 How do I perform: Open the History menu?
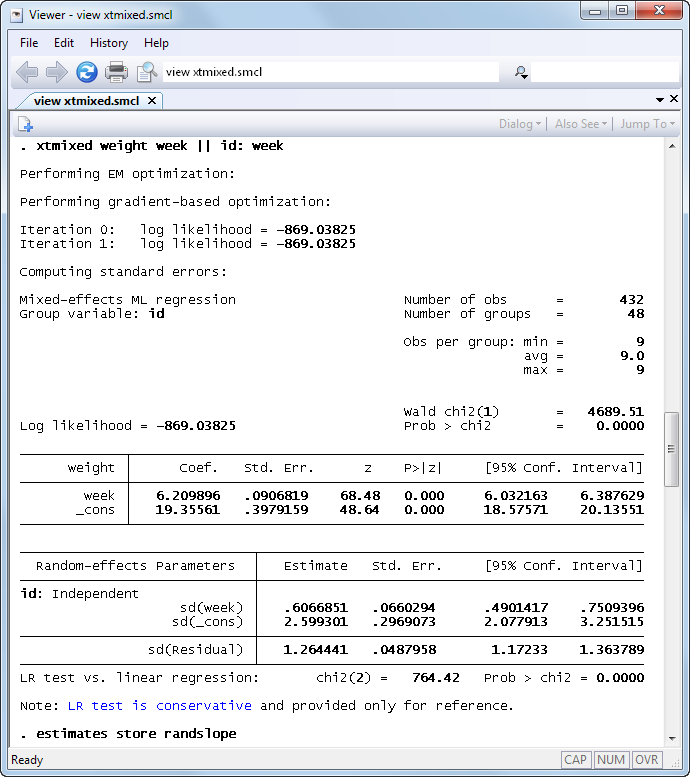point(108,43)
